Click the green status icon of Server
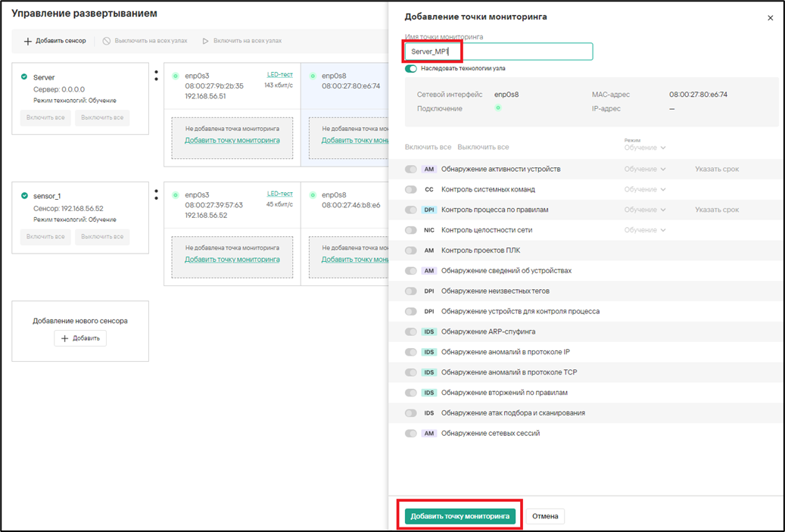This screenshot has height=532, width=785. click(24, 77)
